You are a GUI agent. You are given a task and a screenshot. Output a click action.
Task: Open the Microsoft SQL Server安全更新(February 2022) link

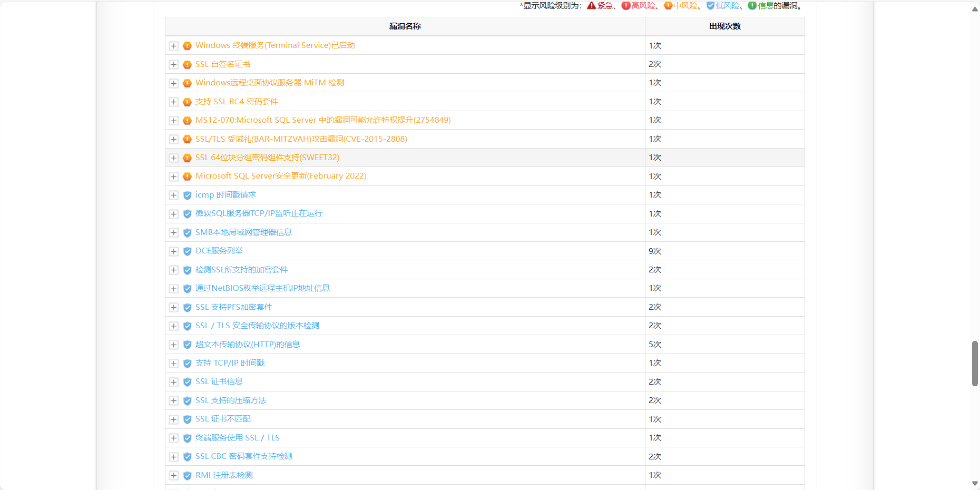281,176
